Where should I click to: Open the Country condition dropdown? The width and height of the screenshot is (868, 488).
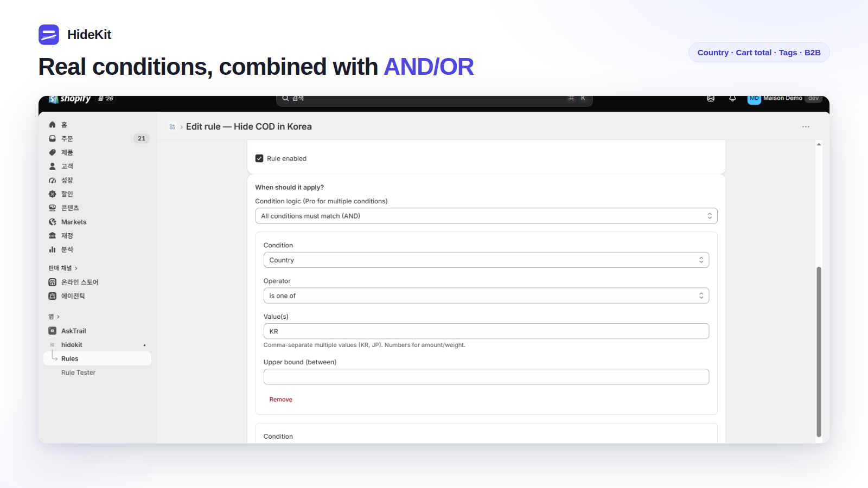tap(486, 260)
